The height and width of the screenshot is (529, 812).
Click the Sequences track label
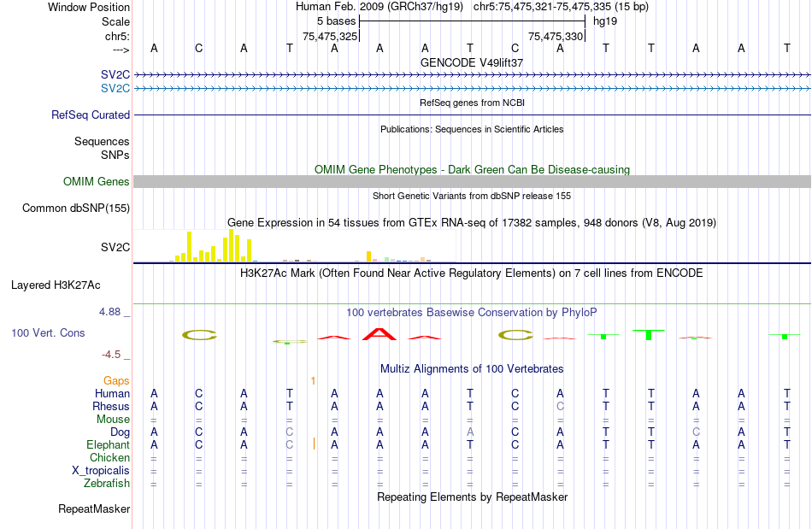pyautogui.click(x=102, y=141)
